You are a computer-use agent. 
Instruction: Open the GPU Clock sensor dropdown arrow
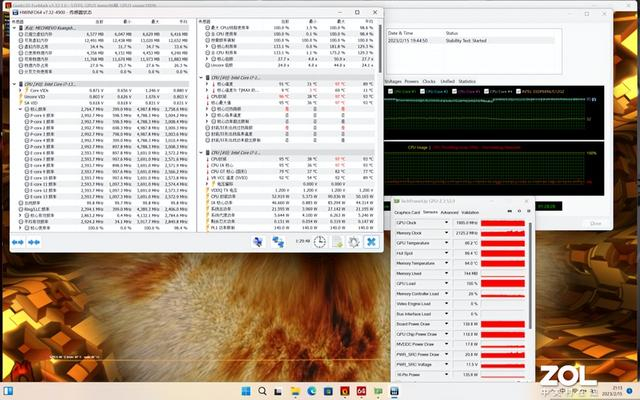click(x=445, y=222)
